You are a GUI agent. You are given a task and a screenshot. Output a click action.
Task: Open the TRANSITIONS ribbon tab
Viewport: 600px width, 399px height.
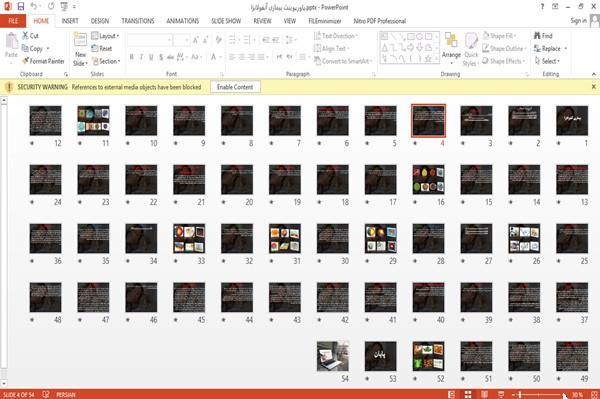tap(138, 21)
